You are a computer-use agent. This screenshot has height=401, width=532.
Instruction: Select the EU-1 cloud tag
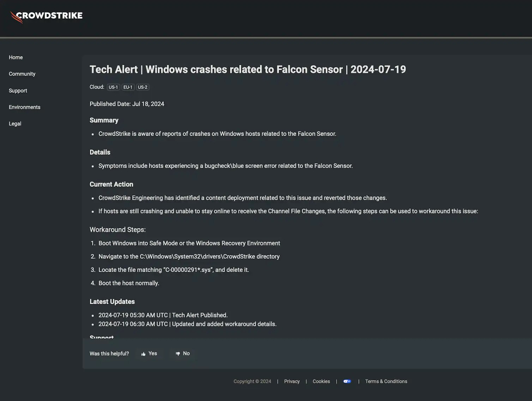[x=128, y=87]
